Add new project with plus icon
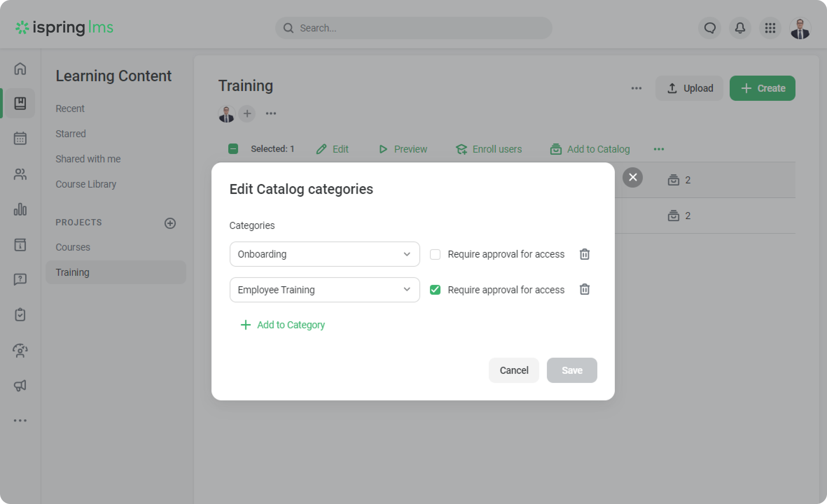 pos(170,223)
